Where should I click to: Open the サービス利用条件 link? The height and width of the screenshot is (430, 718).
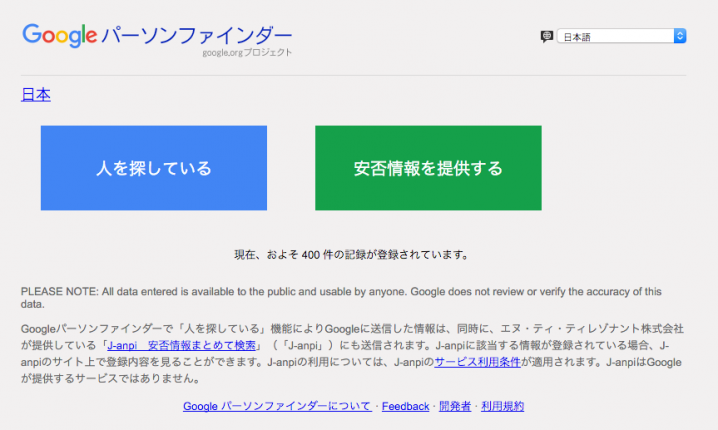pos(477,362)
